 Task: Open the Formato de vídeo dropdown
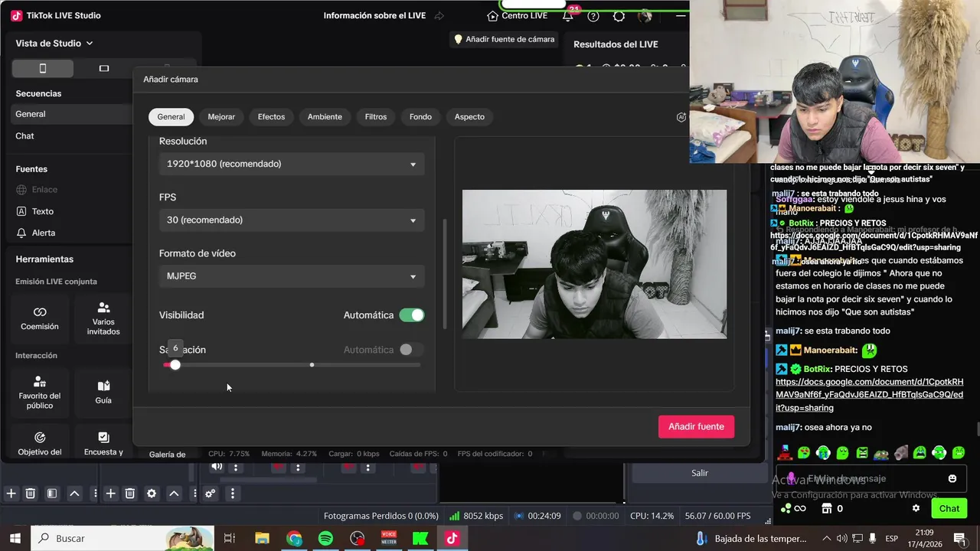pos(292,275)
